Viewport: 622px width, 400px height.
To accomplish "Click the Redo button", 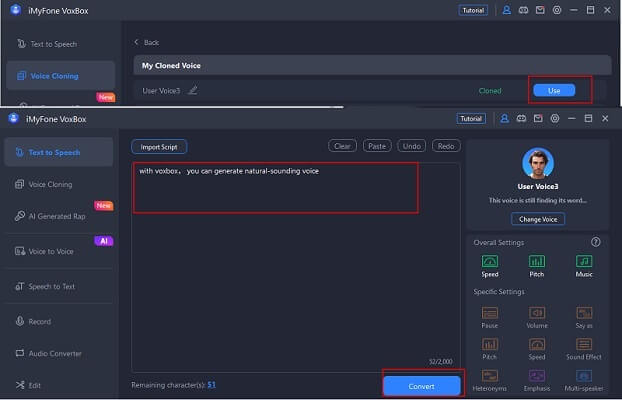I will point(446,146).
